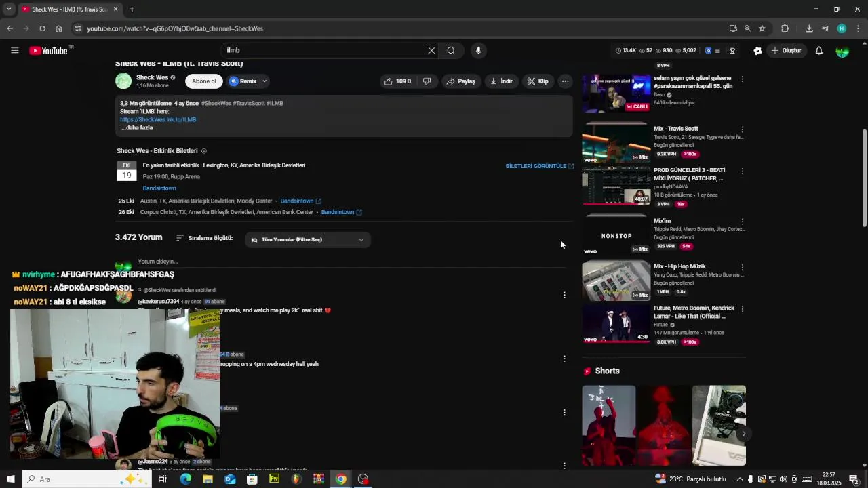This screenshot has width=868, height=488.
Task: Click the search magnifier button
Action: click(x=451, y=51)
